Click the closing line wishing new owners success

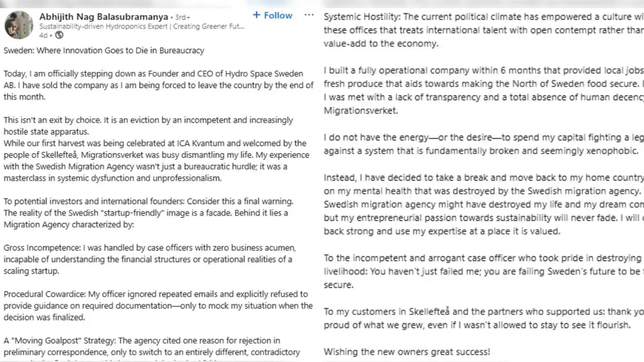pyautogui.click(x=407, y=351)
